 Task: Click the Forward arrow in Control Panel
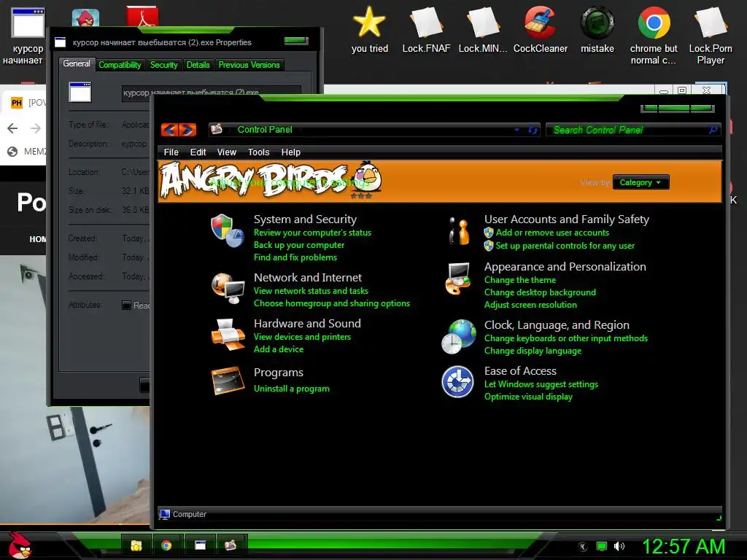point(187,130)
